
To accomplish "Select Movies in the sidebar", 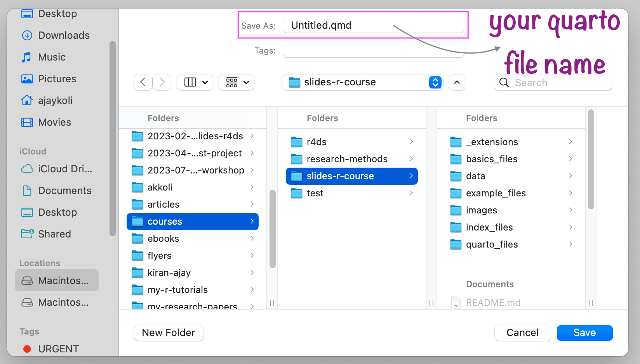I will click(x=54, y=122).
